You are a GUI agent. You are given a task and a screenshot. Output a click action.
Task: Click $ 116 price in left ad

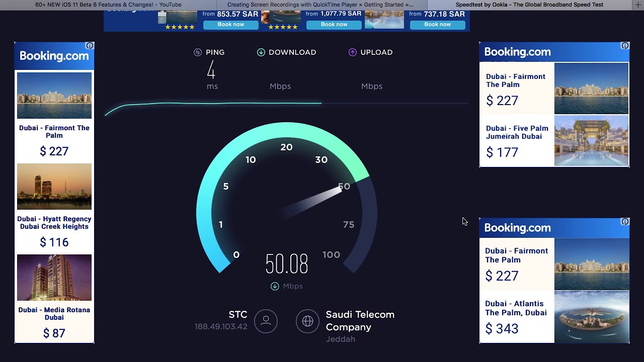54,242
